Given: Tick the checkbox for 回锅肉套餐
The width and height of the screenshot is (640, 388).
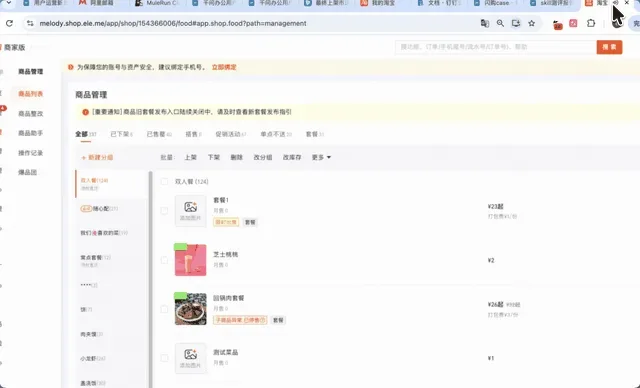Looking at the screenshot, I should [164, 309].
